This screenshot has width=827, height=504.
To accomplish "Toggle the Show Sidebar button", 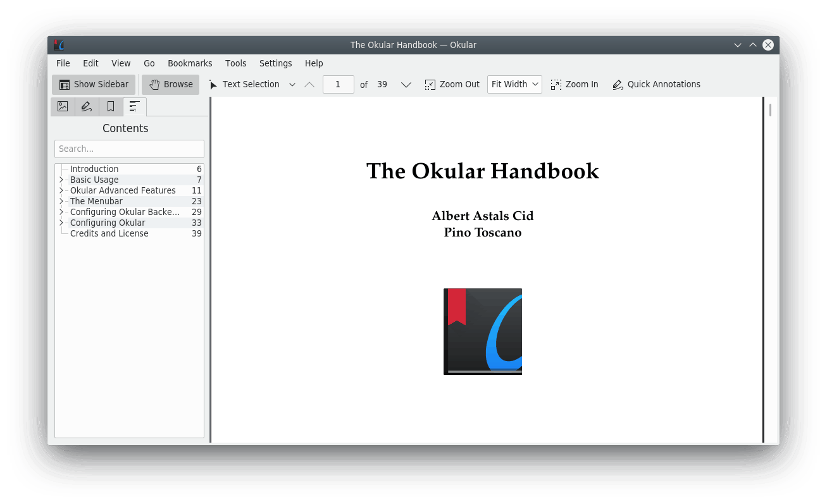I will coord(94,85).
